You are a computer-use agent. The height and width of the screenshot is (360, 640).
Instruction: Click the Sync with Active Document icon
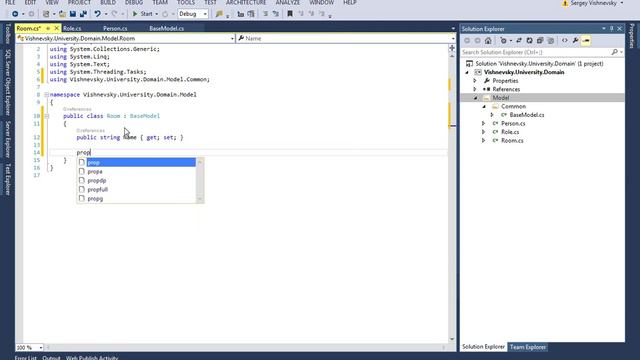pyautogui.click(x=519, y=40)
